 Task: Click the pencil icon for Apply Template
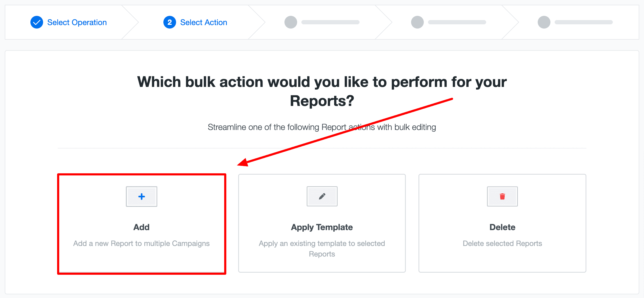point(322,197)
